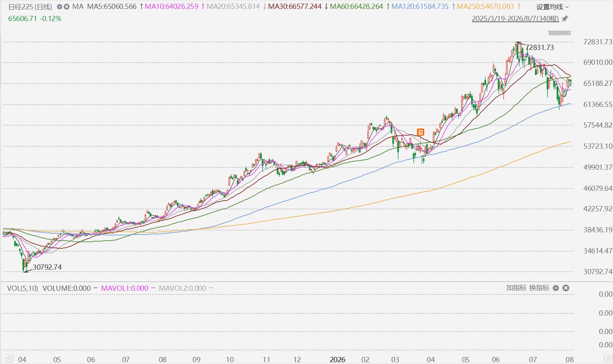
Task: Click the 11 month label on the time axis
Action: coord(266,360)
